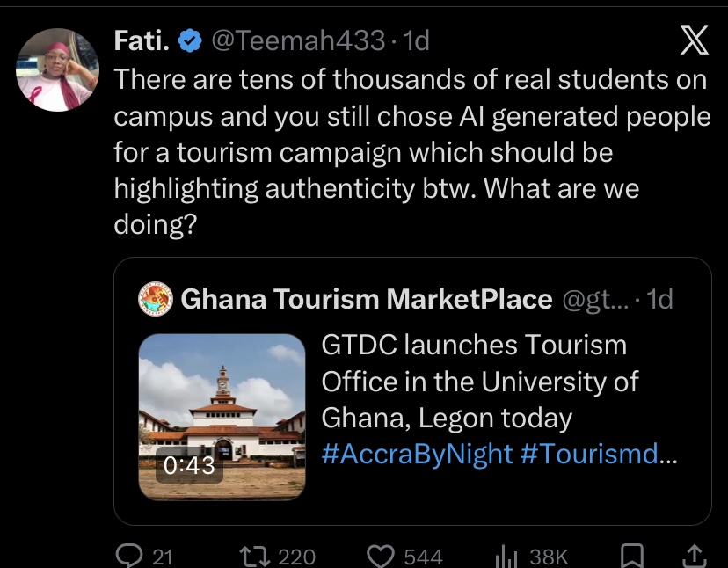This screenshot has height=568, width=728.
Task: Tap the repost arrows icon
Action: point(254,556)
